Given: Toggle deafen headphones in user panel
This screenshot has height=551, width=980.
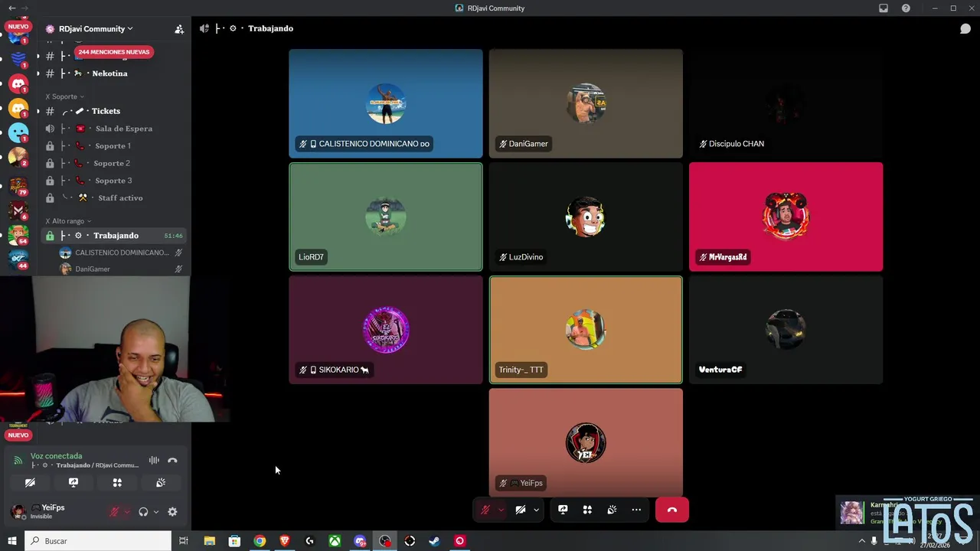Looking at the screenshot, I should click(x=143, y=512).
